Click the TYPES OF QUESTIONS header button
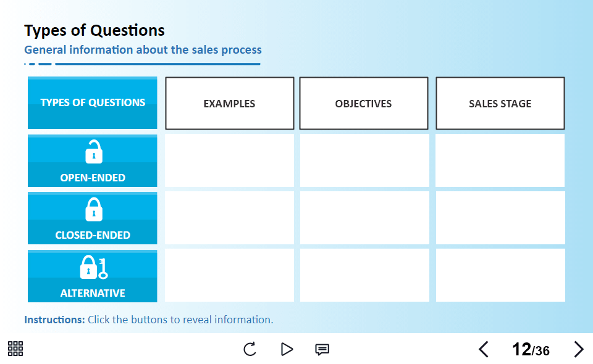Screen dimensions: 593x364 [x=92, y=102]
